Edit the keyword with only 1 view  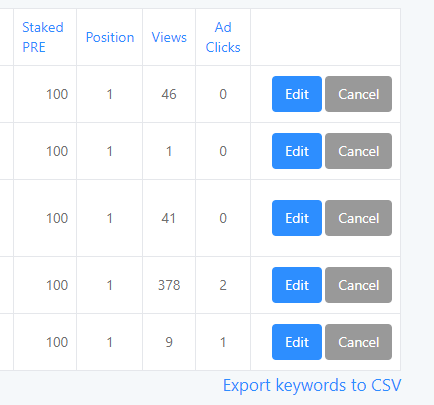[x=297, y=151]
